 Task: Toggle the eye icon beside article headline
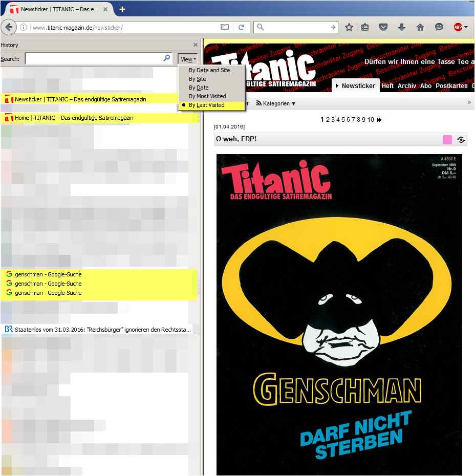(461, 140)
